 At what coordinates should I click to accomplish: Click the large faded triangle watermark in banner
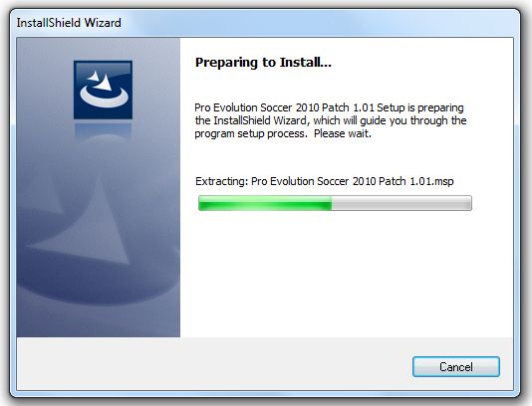[x=85, y=220]
